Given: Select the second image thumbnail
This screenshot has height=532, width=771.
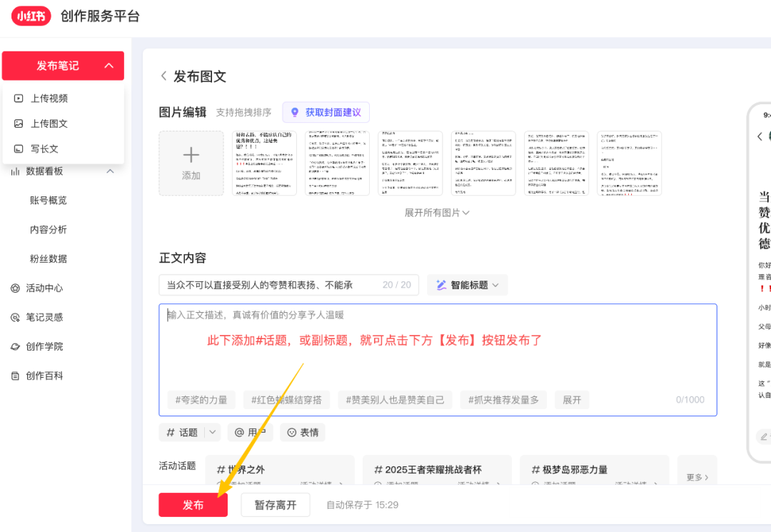Looking at the screenshot, I should (337, 164).
